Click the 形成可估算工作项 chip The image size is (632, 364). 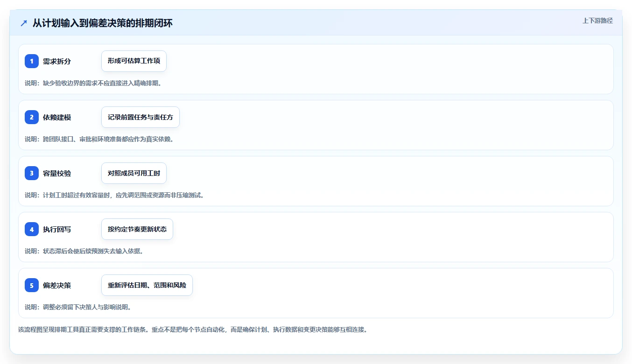tap(134, 61)
